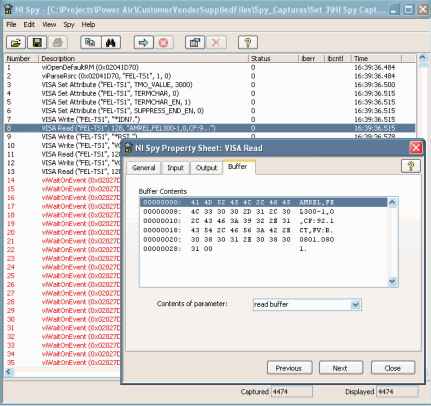The image size is (431, 406).
Task: Click the Description column header
Action: tap(144, 58)
